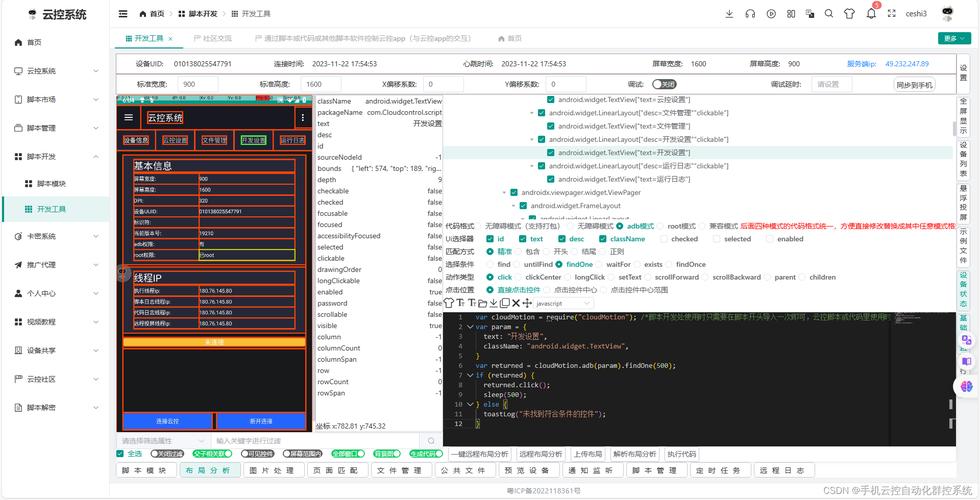Image resolution: width=980 pixels, height=500 pixels.
Task: Click the 同步到手机 button
Action: click(x=914, y=84)
